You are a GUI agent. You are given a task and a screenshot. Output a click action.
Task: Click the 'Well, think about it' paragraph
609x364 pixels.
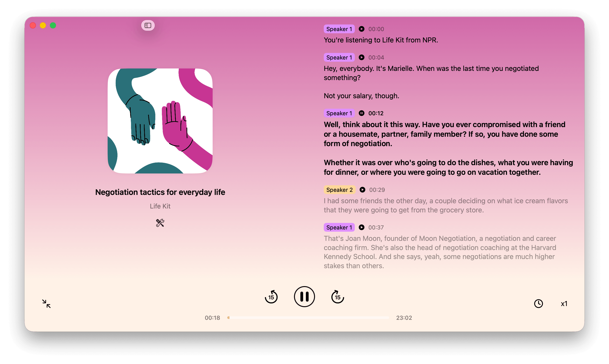coord(444,134)
